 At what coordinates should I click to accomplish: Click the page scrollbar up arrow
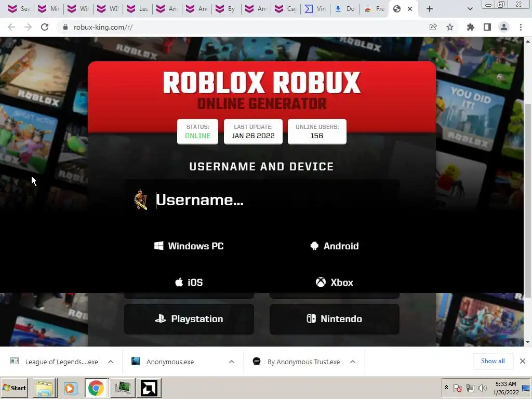coord(528,42)
